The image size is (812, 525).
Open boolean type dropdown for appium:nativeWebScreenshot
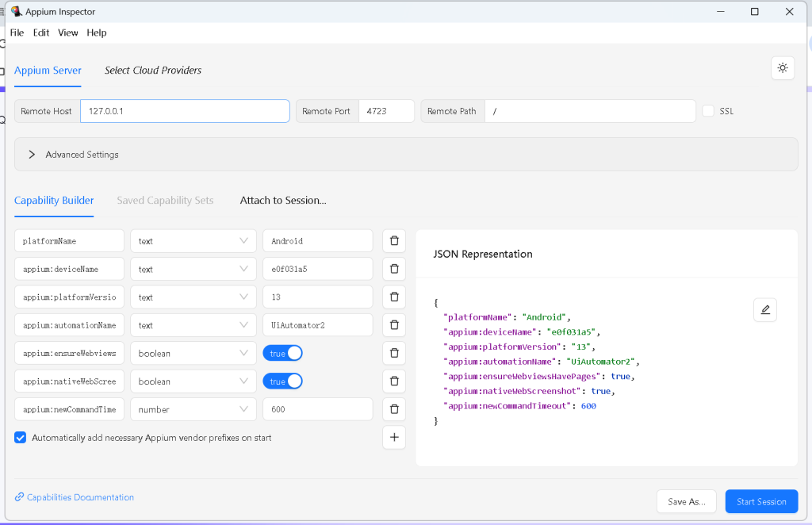click(193, 381)
